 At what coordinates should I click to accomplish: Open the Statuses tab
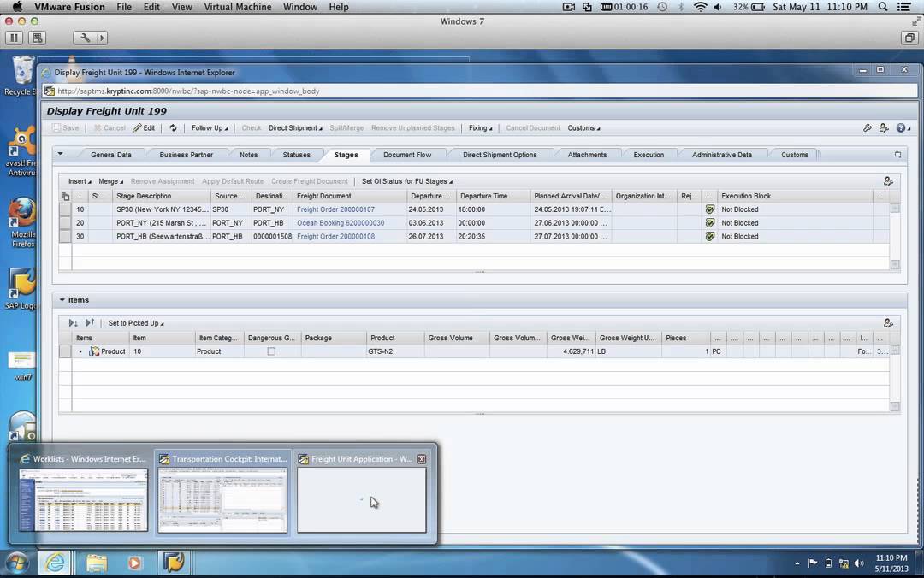(296, 155)
